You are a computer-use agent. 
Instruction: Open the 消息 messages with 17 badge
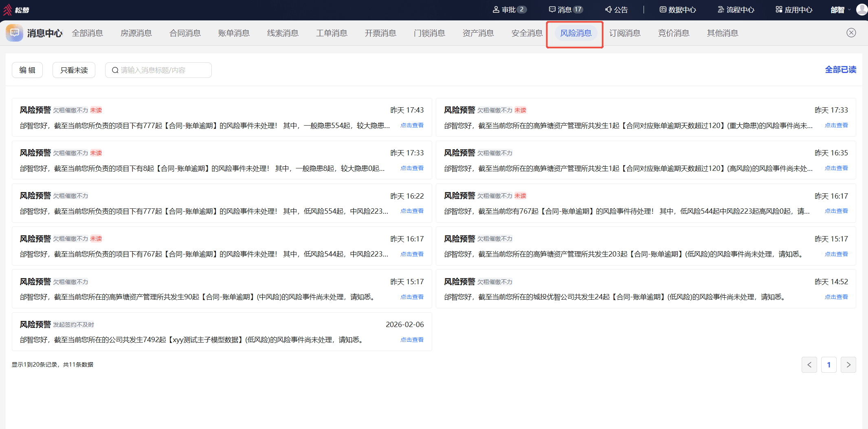[566, 9]
